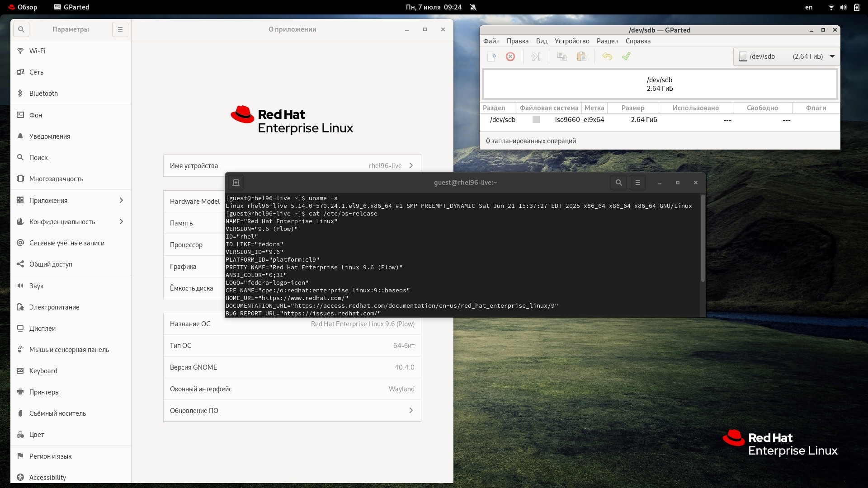Open Многозадачность settings panel

pyautogui.click(x=71, y=179)
